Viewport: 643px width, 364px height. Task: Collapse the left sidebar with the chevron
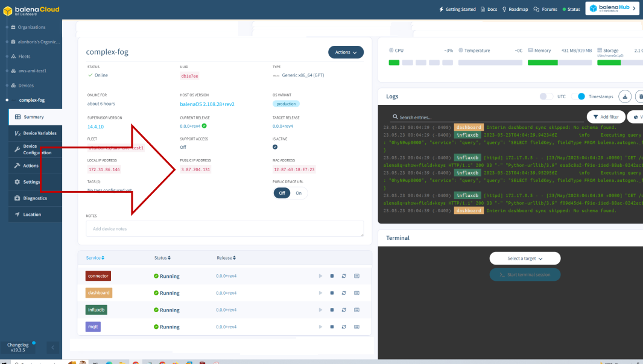point(52,348)
